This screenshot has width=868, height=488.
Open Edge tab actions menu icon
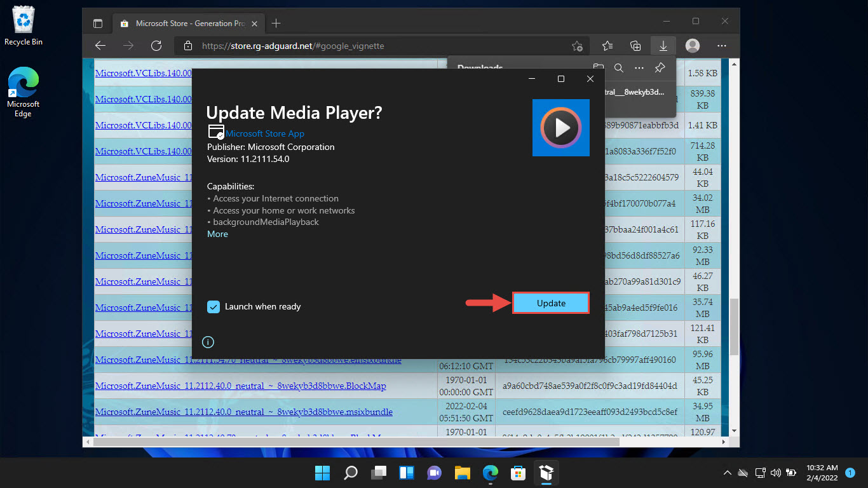pos(98,24)
